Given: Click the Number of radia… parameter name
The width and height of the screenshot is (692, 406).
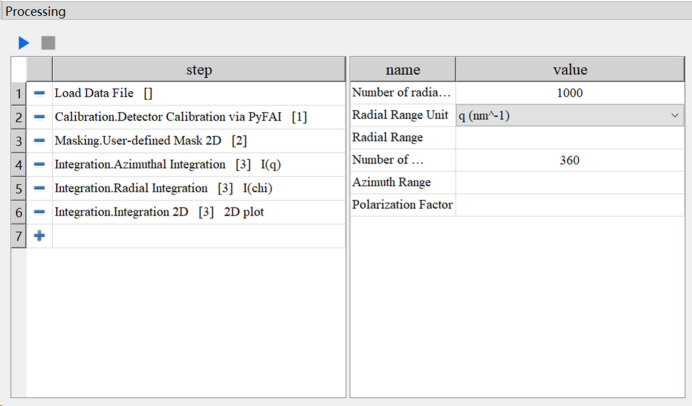Looking at the screenshot, I should (401, 93).
